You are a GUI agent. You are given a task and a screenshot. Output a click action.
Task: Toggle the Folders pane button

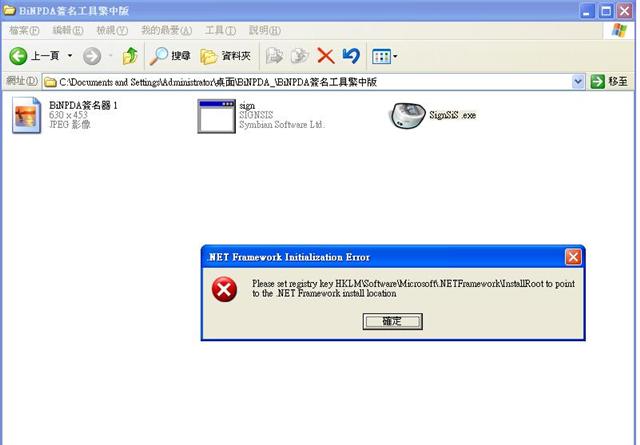pos(225,56)
